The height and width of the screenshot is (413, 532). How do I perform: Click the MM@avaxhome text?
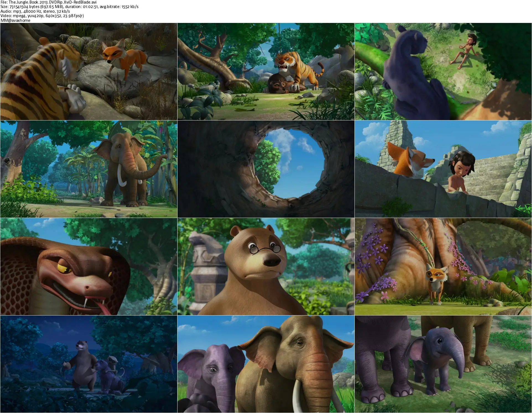[x=15, y=20]
